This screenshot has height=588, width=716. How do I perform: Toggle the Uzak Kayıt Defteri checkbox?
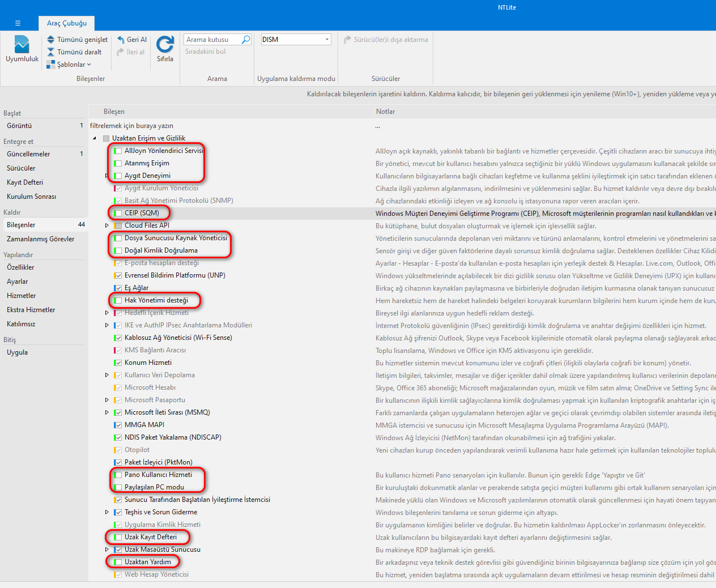click(118, 537)
